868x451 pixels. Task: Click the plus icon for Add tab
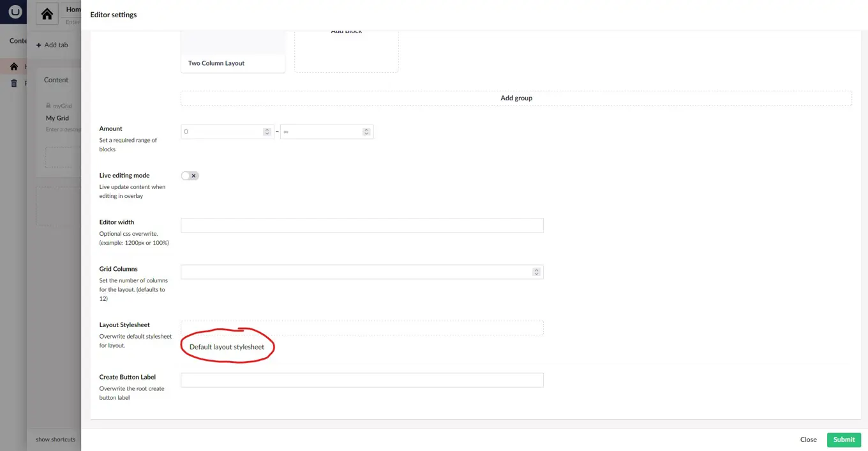pos(39,45)
